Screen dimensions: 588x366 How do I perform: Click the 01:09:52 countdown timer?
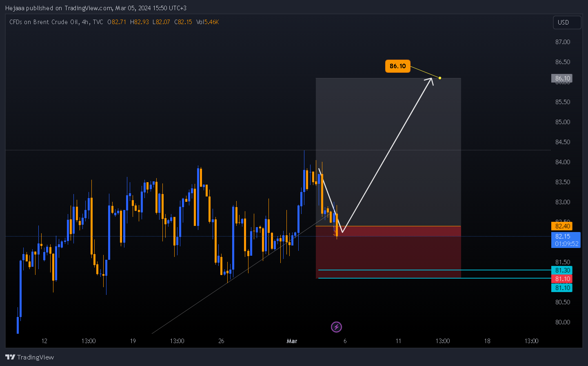pyautogui.click(x=566, y=243)
